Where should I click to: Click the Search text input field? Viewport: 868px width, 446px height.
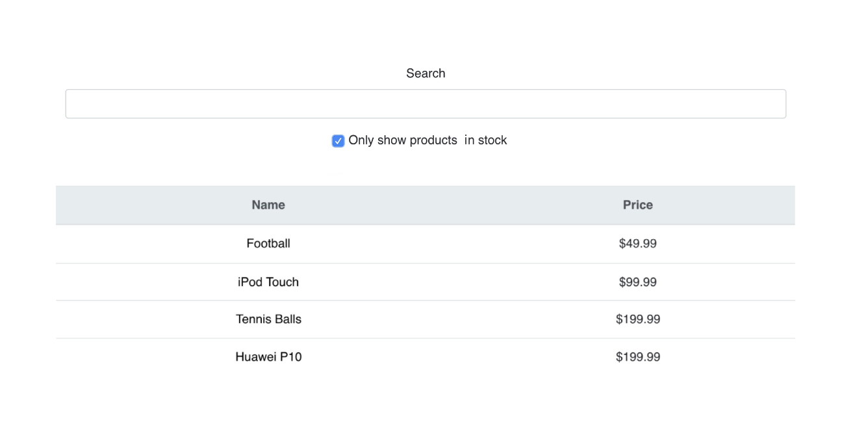[426, 104]
